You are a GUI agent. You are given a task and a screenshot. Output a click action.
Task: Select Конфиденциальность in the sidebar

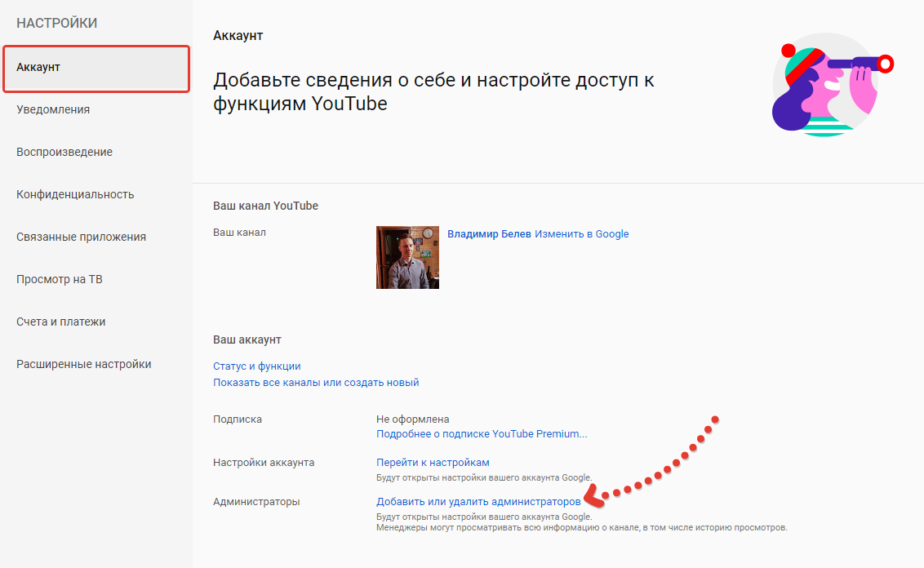click(75, 194)
